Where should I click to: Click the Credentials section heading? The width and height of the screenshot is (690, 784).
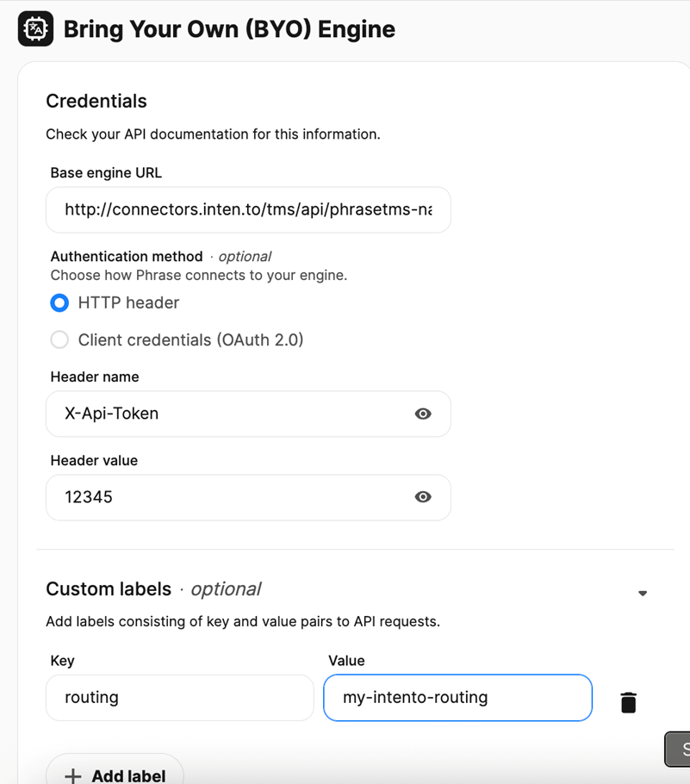(x=96, y=102)
